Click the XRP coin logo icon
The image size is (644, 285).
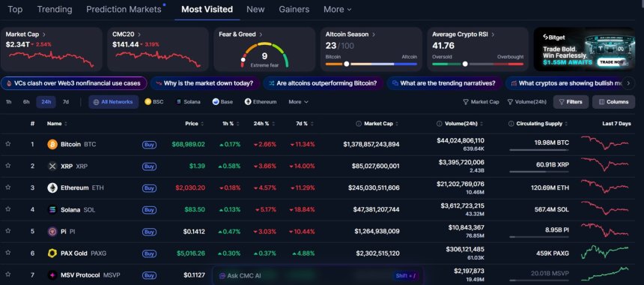click(52, 166)
